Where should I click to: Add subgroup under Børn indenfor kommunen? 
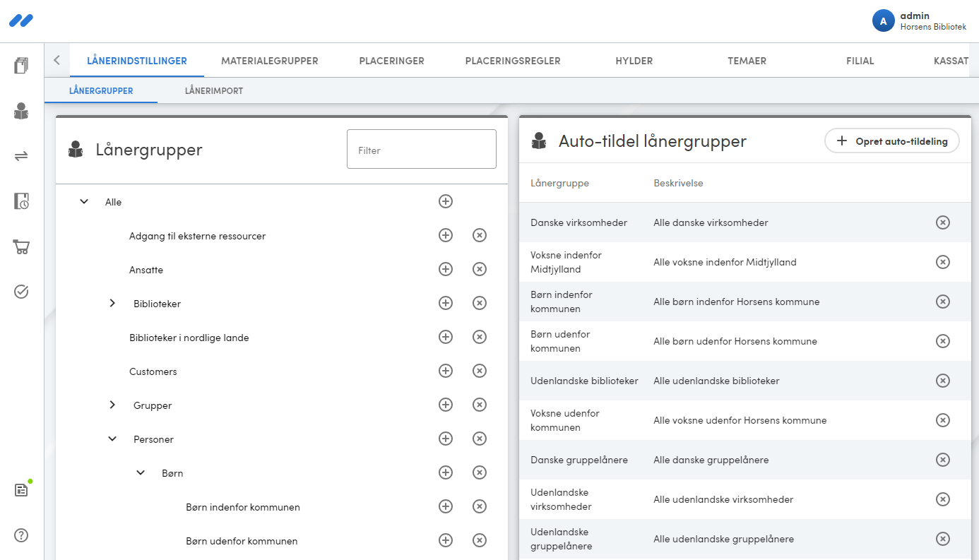446,506
